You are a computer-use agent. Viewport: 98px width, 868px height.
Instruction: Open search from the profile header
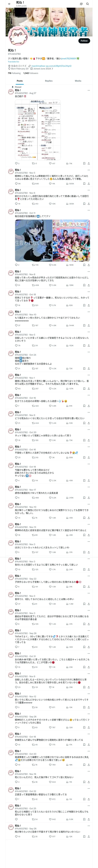tap(88, 4)
